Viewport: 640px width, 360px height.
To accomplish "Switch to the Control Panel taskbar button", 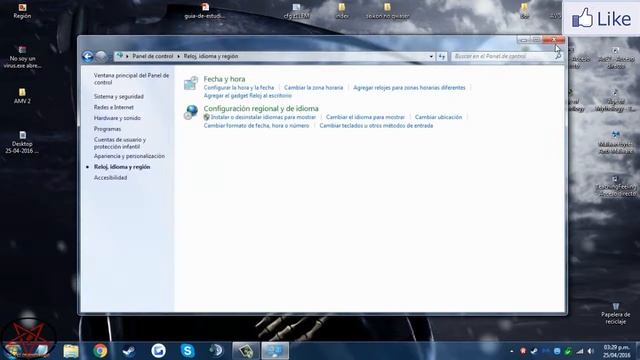I will click(275, 351).
